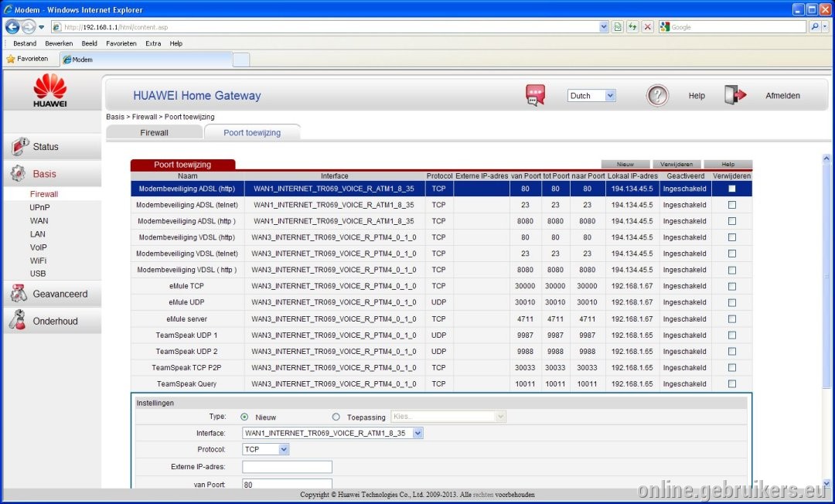Click the Nieuw button
The height and width of the screenshot is (504, 835).
click(625, 165)
